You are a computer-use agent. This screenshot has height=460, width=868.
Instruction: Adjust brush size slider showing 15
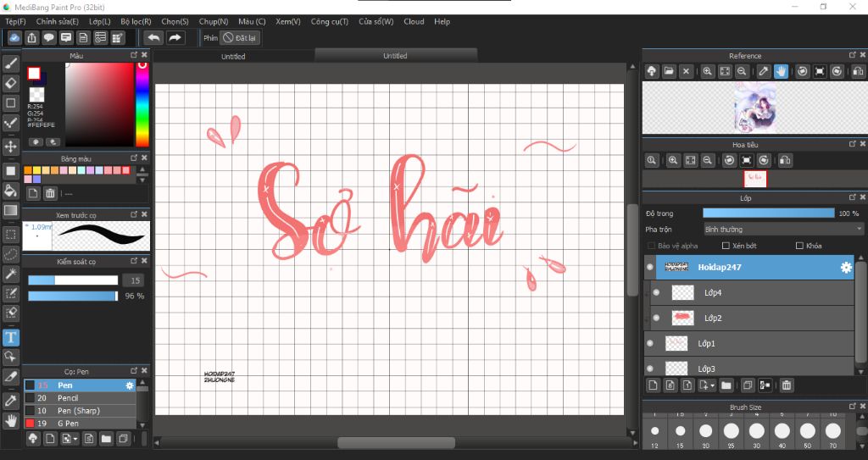click(73, 280)
